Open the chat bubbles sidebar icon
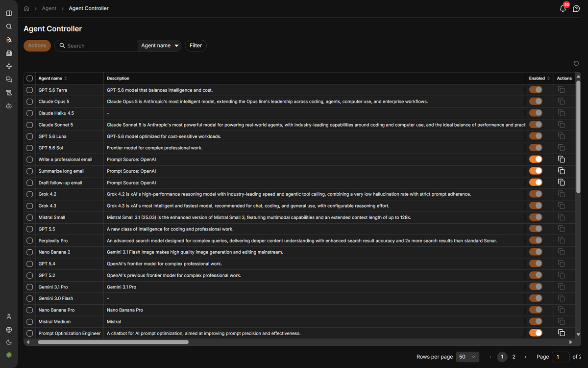The width and height of the screenshot is (588, 368). (9, 79)
